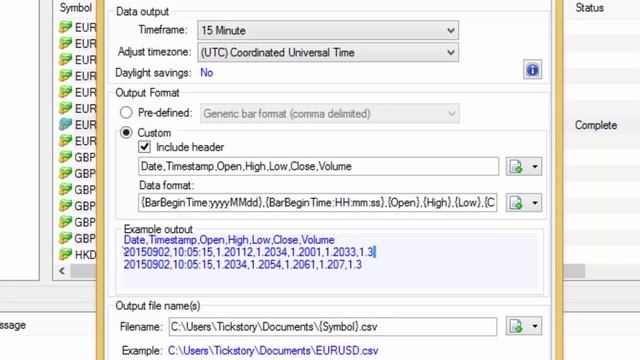Open the disabled Generic bar format dropdown
This screenshot has height=360, width=640.
tap(330, 113)
